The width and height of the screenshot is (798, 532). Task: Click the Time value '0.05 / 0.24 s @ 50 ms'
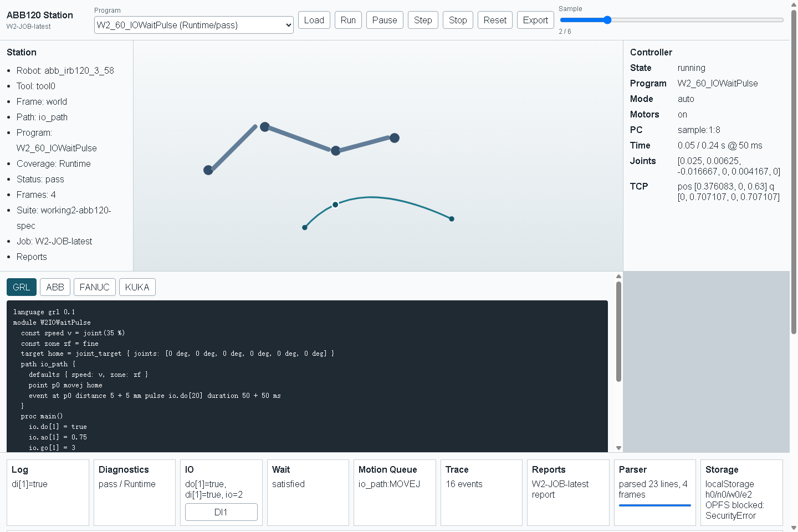(x=720, y=145)
